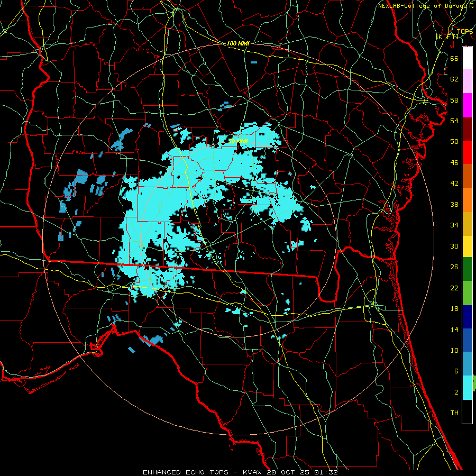
Task: Click the 20 OCT 25 date text
Action: point(289,472)
